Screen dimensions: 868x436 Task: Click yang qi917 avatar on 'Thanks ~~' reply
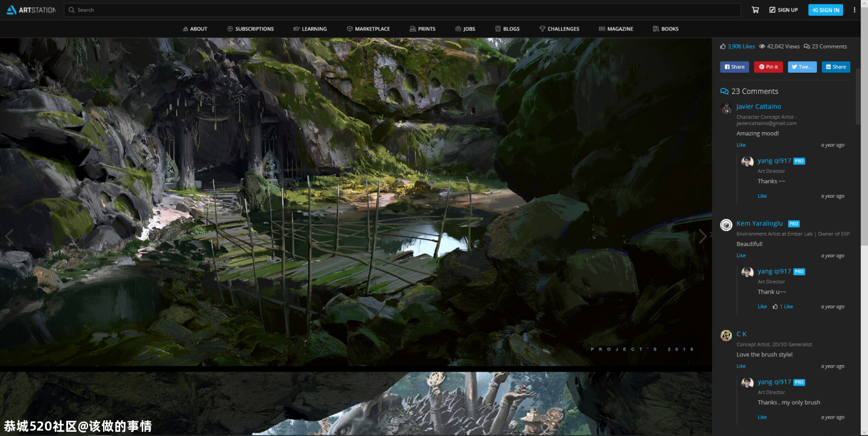point(747,162)
